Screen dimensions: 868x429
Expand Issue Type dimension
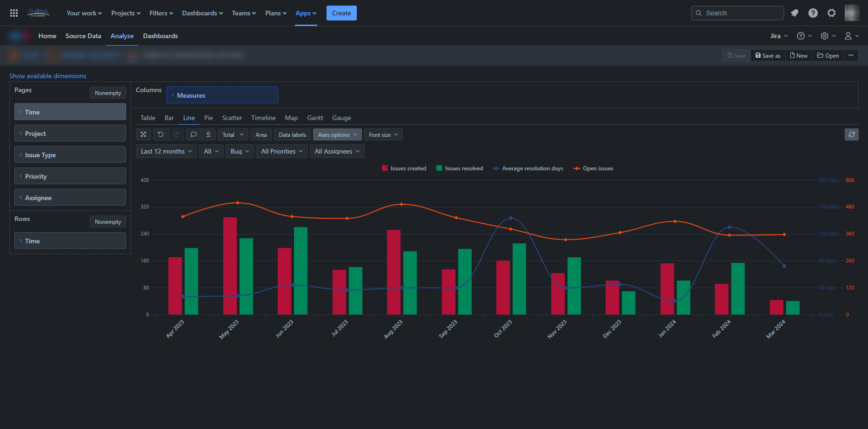point(70,155)
